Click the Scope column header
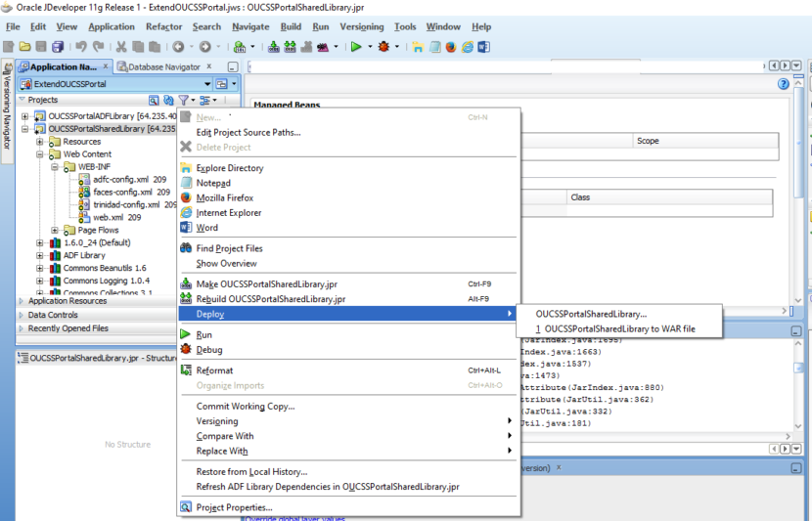The height and width of the screenshot is (521, 812). point(705,141)
